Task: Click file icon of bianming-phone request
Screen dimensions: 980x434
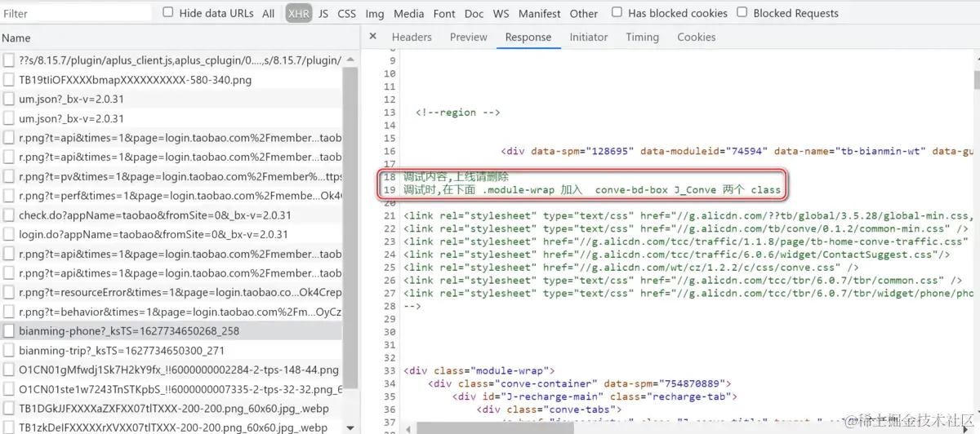Action: [9, 331]
